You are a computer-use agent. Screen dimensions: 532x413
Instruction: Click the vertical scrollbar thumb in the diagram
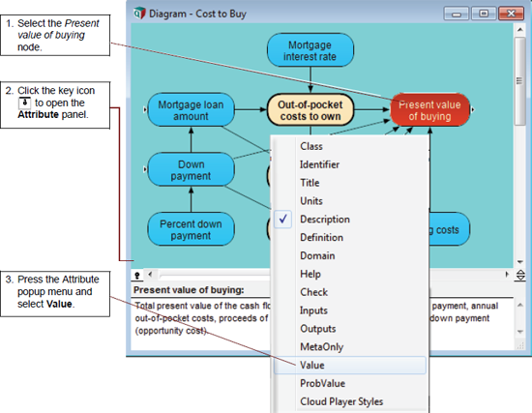pyautogui.click(x=519, y=81)
